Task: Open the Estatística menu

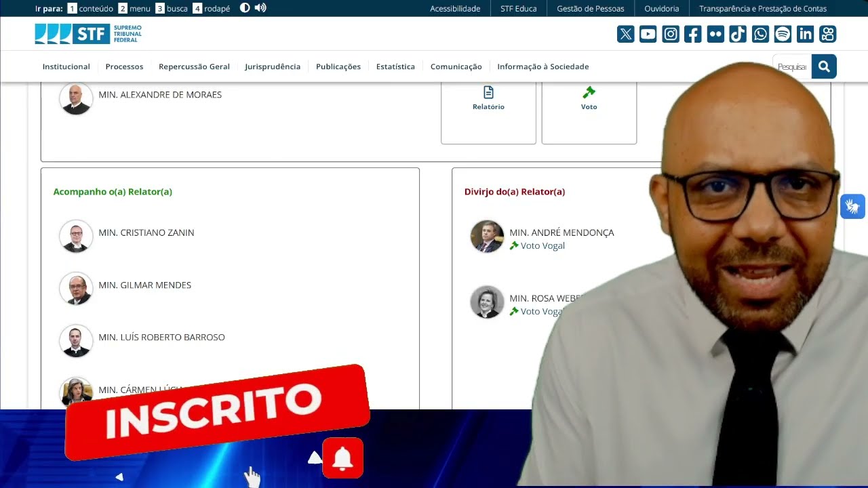Action: tap(395, 66)
